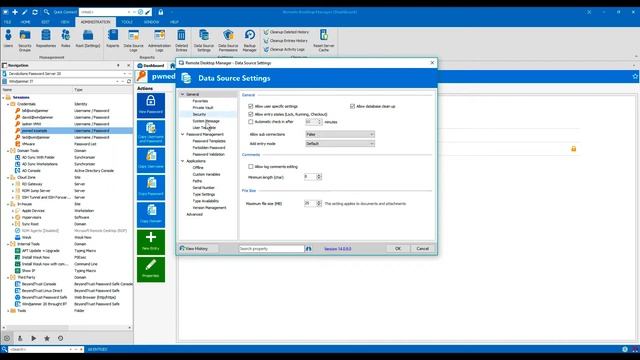The width and height of the screenshot is (640, 360).
Task: Click the Copy Username and Password tile
Action: click(x=151, y=133)
